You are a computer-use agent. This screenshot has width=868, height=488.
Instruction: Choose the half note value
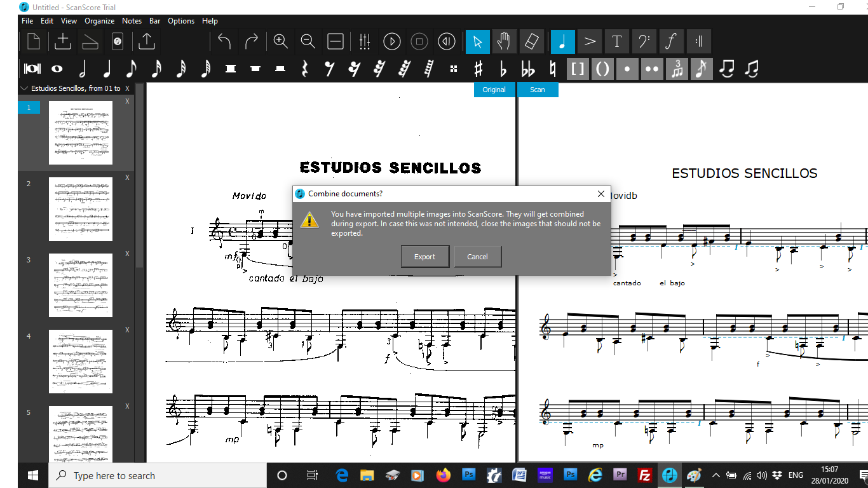82,69
